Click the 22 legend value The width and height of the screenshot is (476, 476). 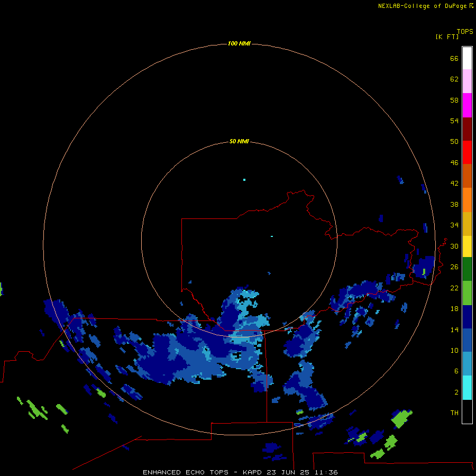point(454,288)
